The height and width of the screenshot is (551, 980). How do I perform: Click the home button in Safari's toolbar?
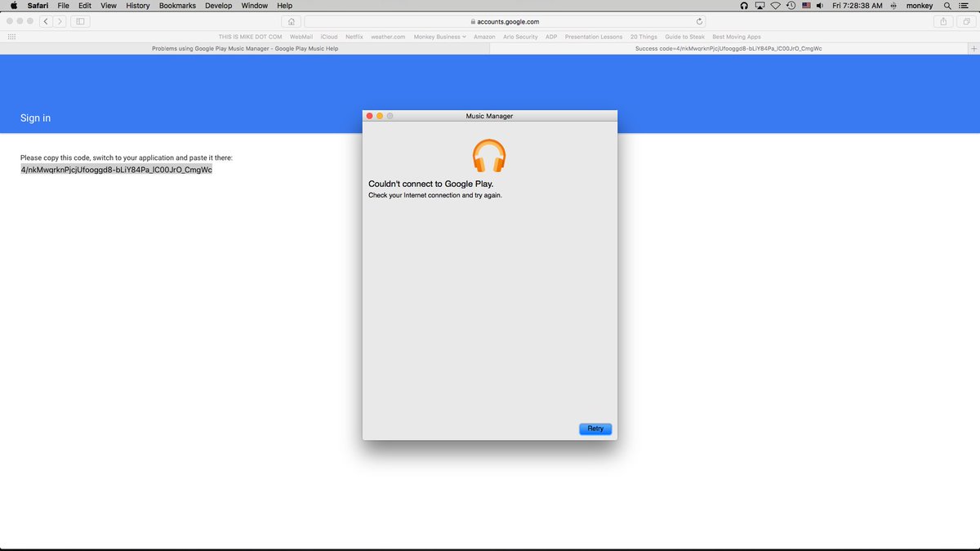pos(291,21)
